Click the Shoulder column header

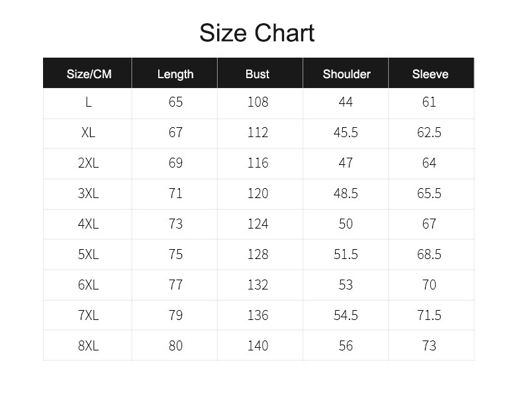pos(346,74)
